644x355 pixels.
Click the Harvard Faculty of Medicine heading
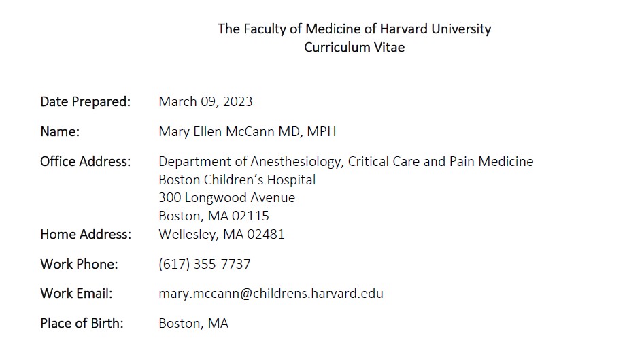pyautogui.click(x=354, y=29)
